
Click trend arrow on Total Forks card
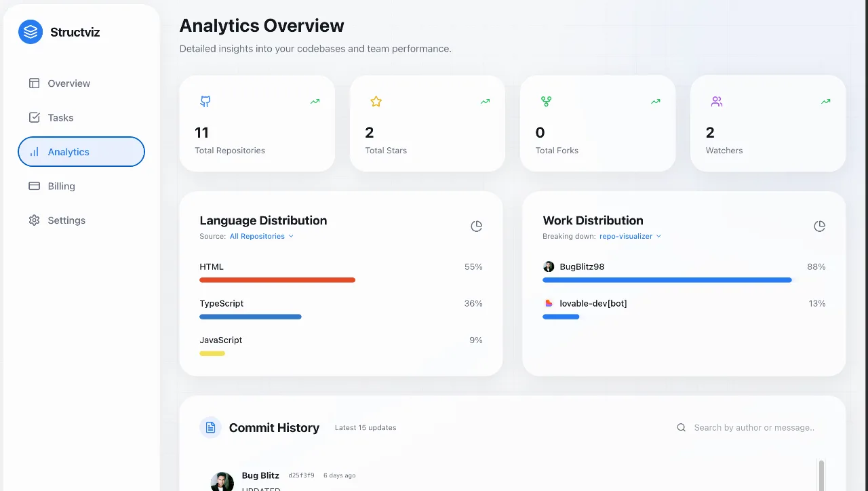[655, 102]
